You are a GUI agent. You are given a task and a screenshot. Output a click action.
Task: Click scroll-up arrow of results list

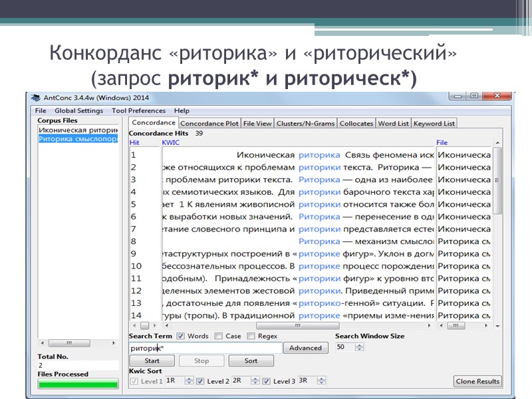coord(497,143)
